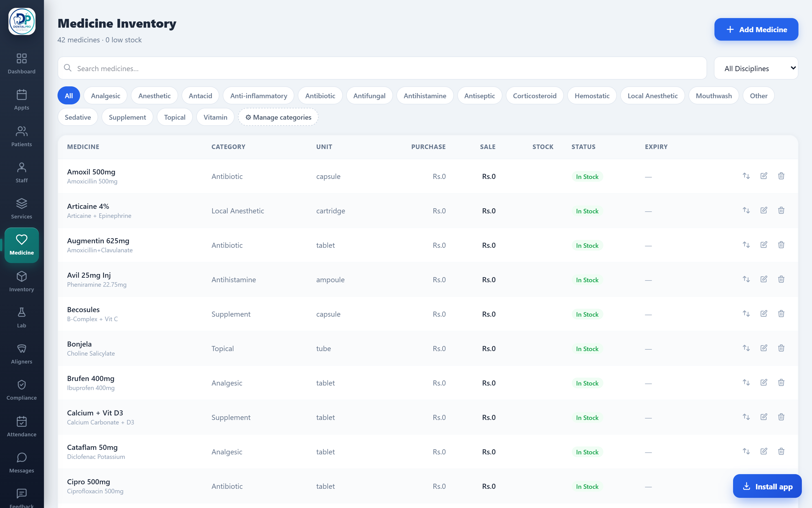This screenshot has width=812, height=508.
Task: Delete the Cataflam 50mg entry
Action: click(781, 451)
